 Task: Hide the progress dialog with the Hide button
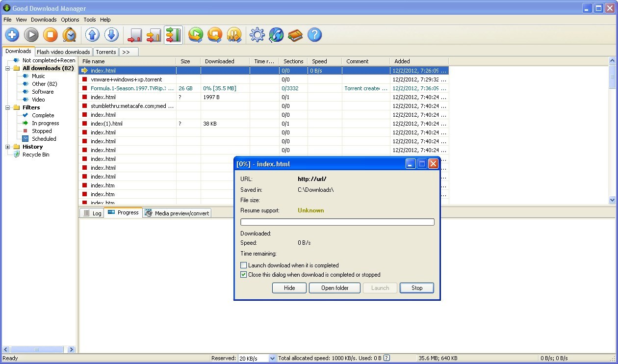coord(289,288)
